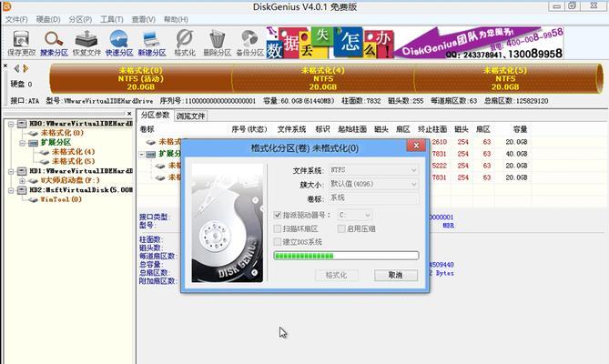This screenshot has width=609, height=364.
Task: Select 未格式化(0) partition bar segment
Action: 140,78
